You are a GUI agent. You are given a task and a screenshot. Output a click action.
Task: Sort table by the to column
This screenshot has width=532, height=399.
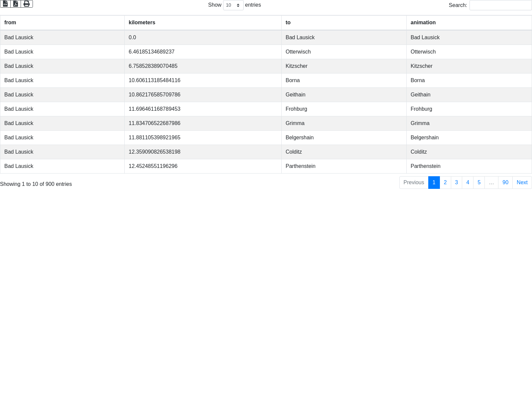(288, 23)
